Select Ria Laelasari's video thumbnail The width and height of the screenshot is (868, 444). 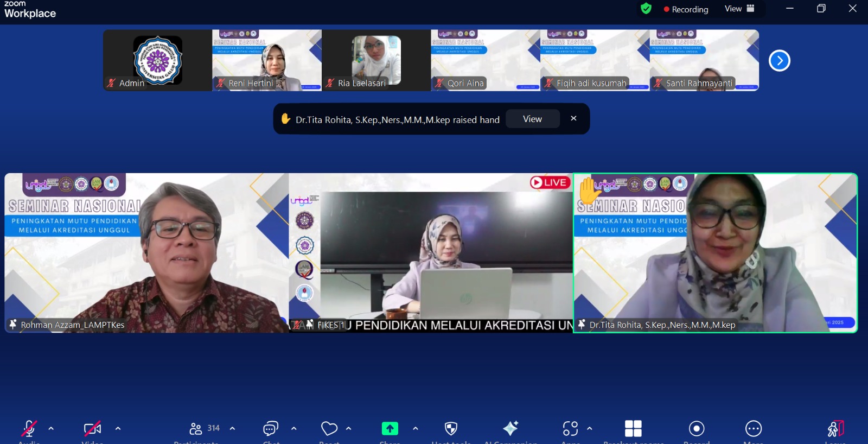point(376,60)
